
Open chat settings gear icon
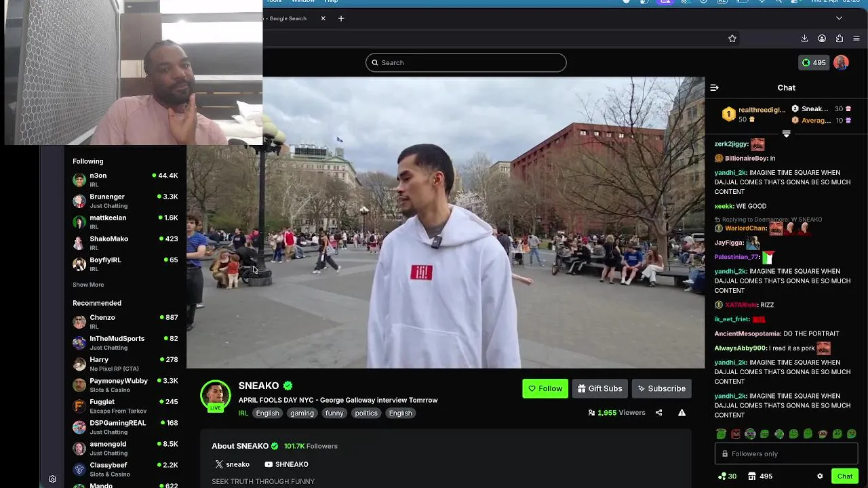[820, 476]
